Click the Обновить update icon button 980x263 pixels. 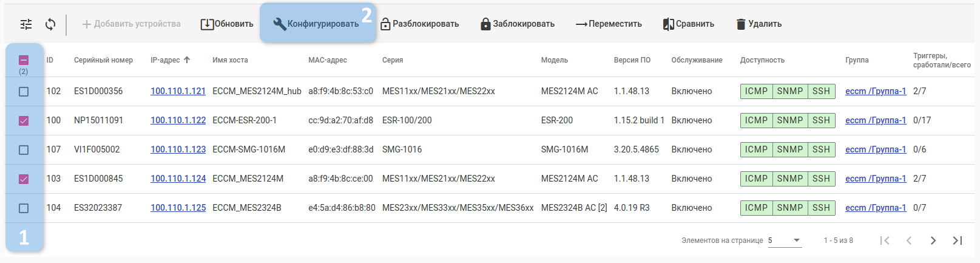227,24
